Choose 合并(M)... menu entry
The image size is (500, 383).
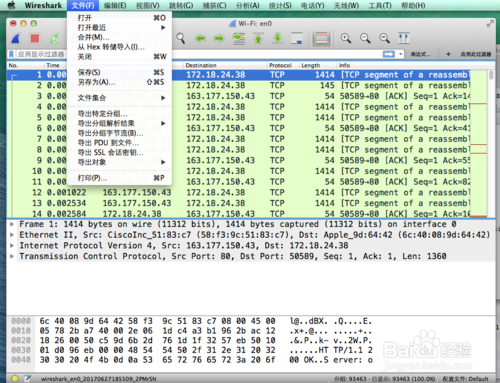point(119,37)
